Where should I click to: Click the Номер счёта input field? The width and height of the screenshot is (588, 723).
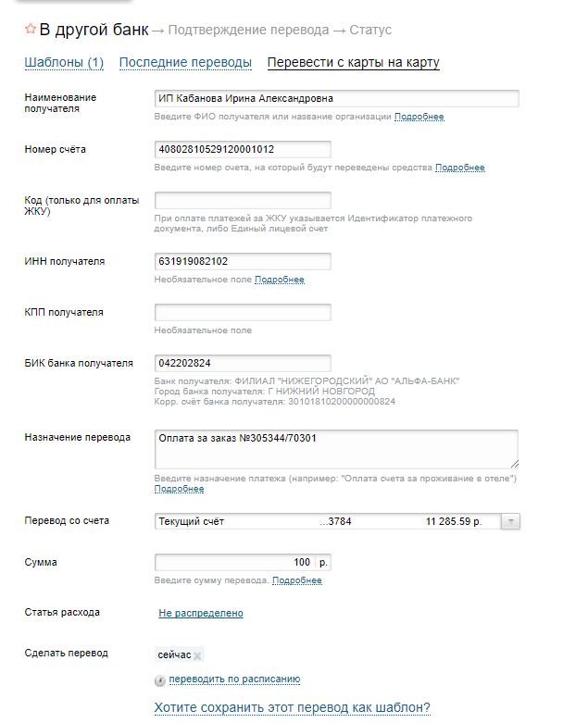243,149
